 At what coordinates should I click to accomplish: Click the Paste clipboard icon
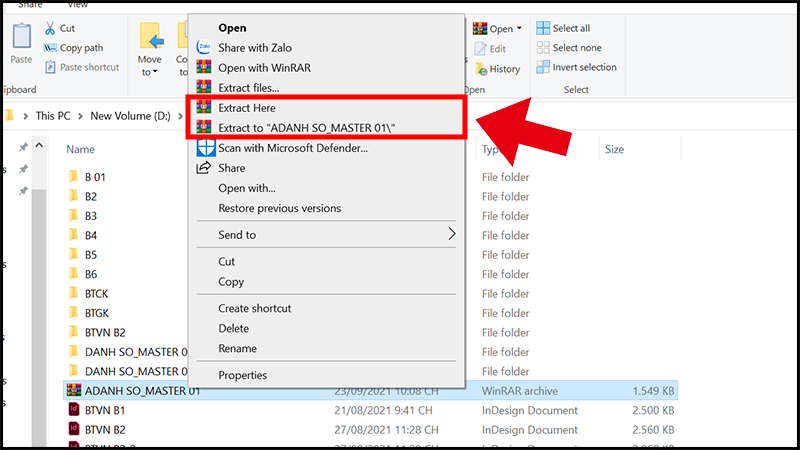(x=21, y=36)
